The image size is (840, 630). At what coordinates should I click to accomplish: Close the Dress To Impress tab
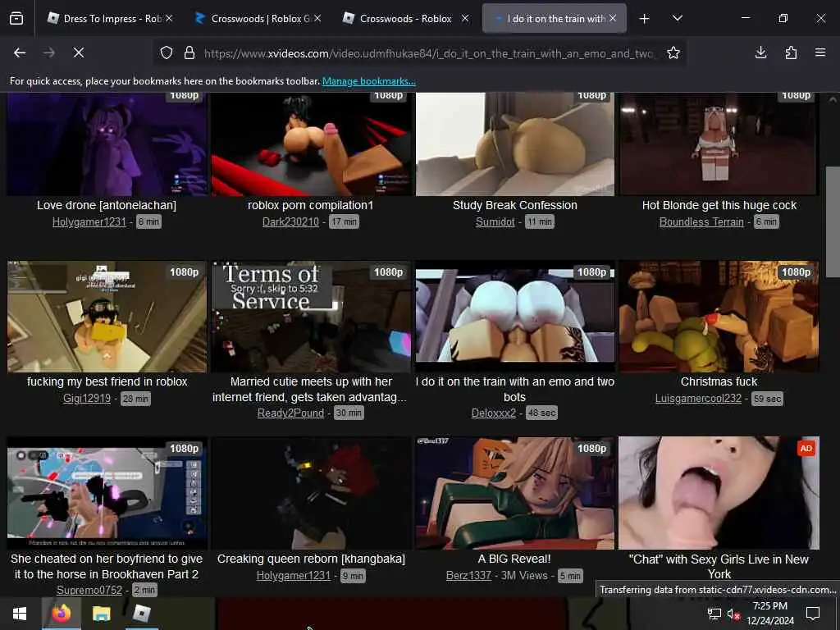pos(169,18)
